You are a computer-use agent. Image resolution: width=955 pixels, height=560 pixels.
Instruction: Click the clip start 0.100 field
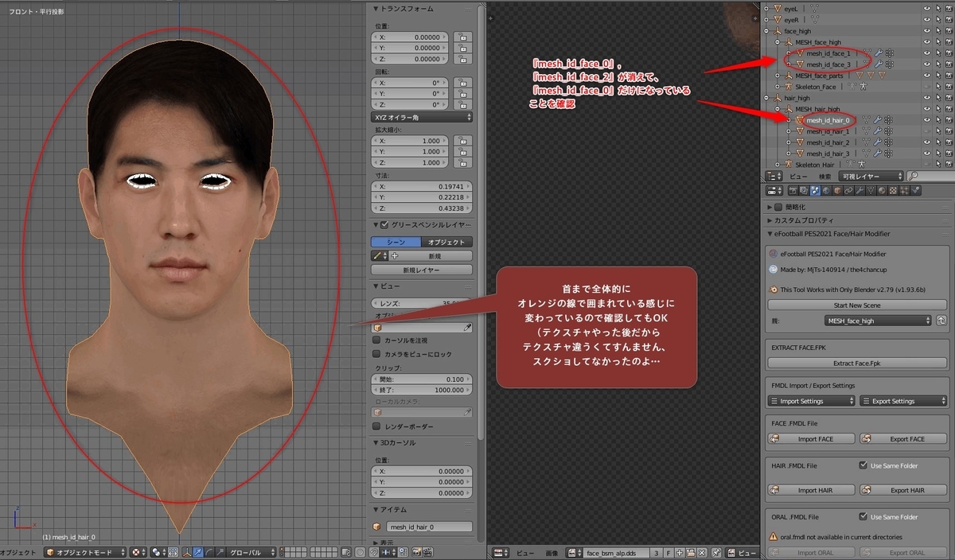tap(422, 379)
